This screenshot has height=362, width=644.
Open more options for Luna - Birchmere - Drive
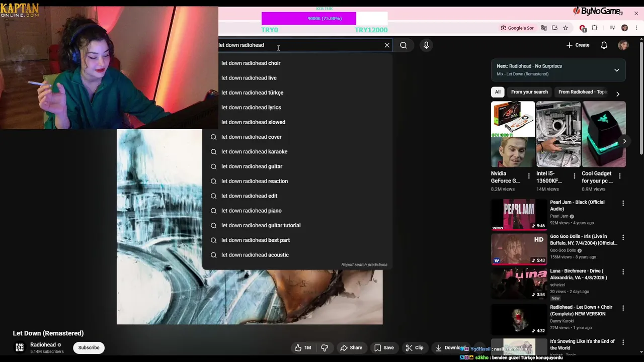pos(623,272)
